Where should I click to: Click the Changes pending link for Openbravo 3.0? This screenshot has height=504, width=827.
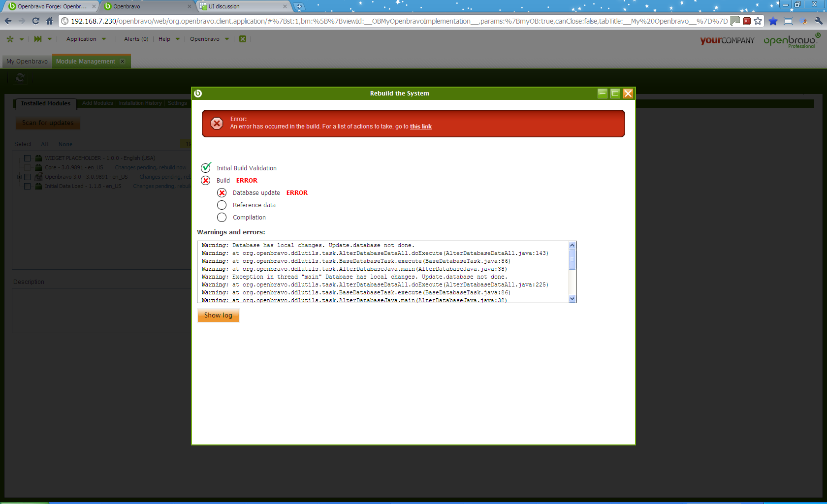pos(165,177)
